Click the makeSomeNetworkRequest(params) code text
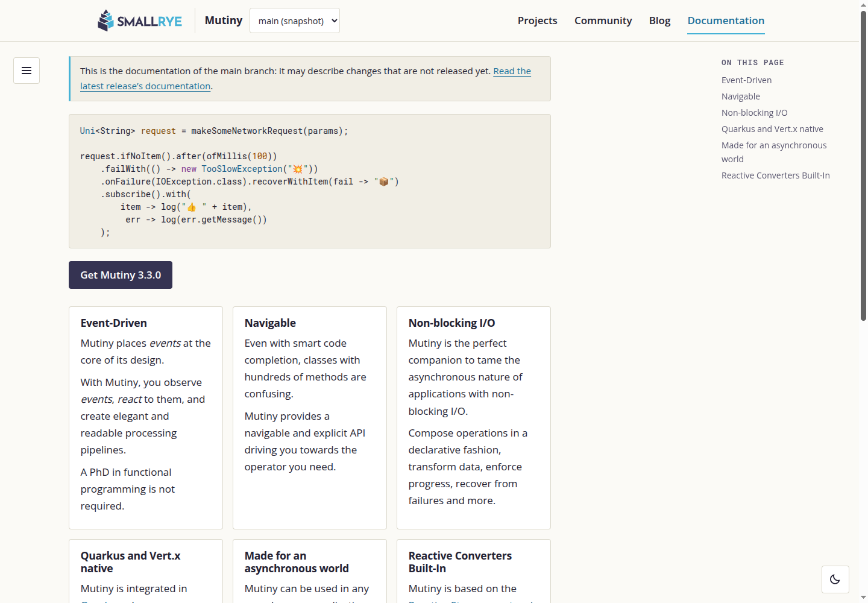The width and height of the screenshot is (868, 603). (267, 131)
